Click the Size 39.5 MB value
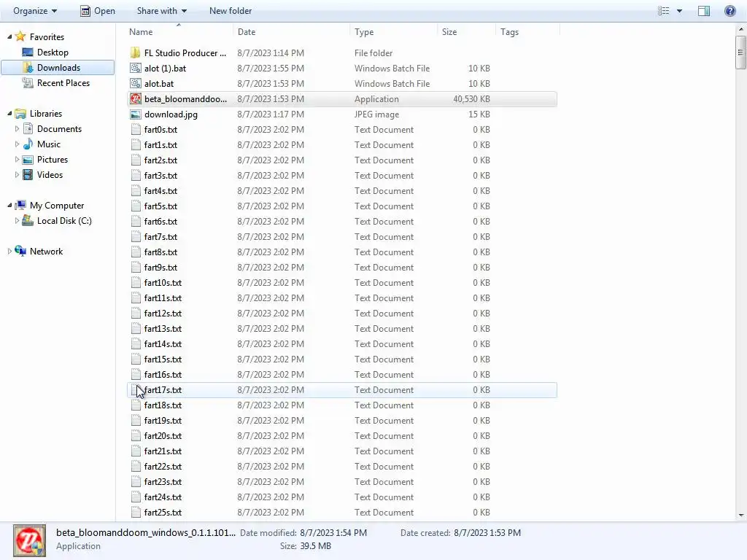The image size is (747, 560). pos(315,546)
